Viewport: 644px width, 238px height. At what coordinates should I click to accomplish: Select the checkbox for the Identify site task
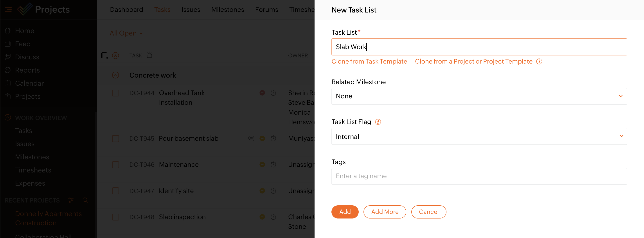coord(115,191)
